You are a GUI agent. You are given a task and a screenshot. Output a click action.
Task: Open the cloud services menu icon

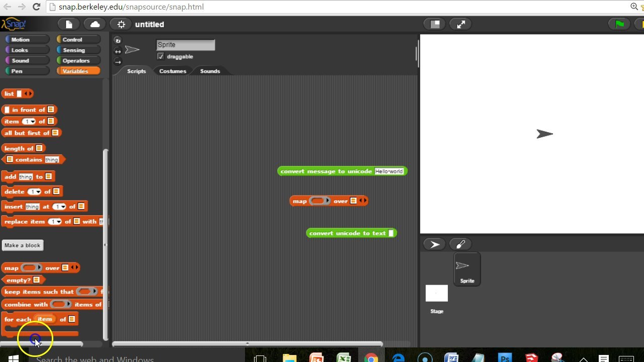click(x=95, y=24)
